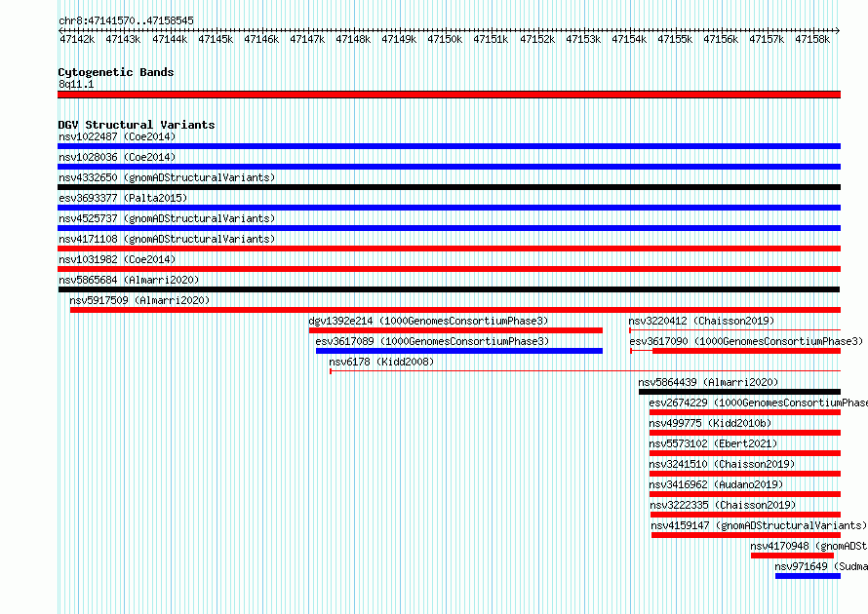Click nsv5573102 (Ebert2021) label
This screenshot has width=868, height=614.
tap(713, 443)
